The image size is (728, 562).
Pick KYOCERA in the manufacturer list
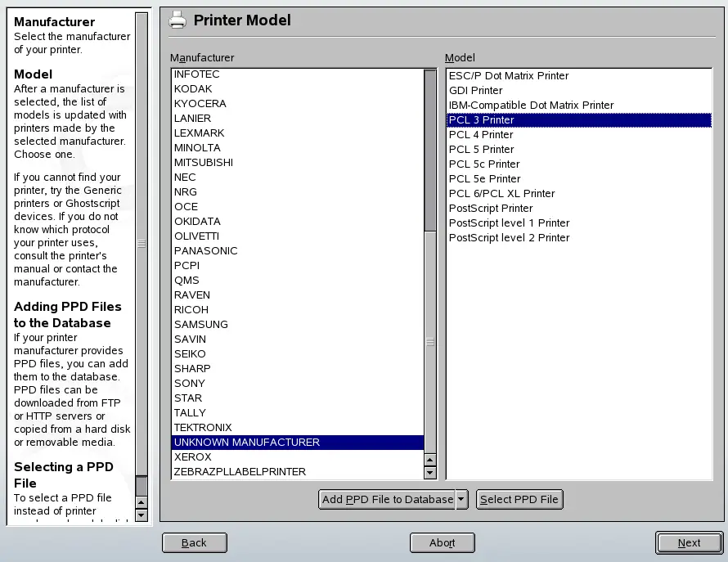200,104
